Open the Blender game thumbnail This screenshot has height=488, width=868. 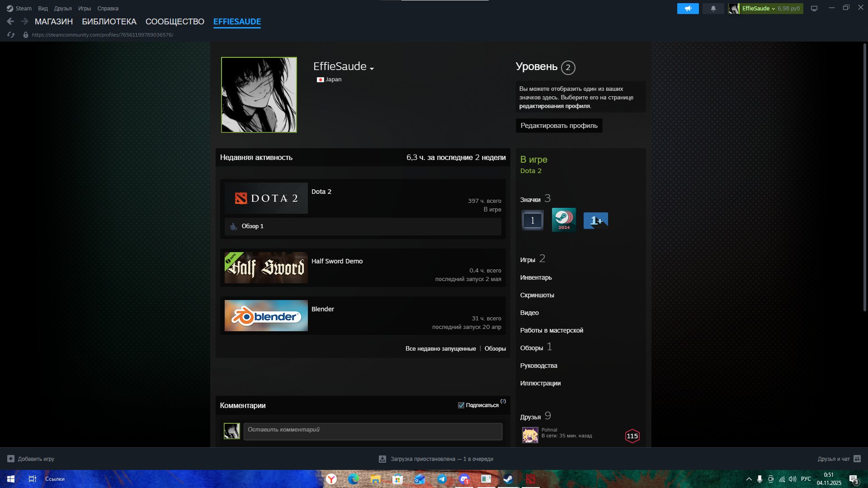tap(266, 316)
